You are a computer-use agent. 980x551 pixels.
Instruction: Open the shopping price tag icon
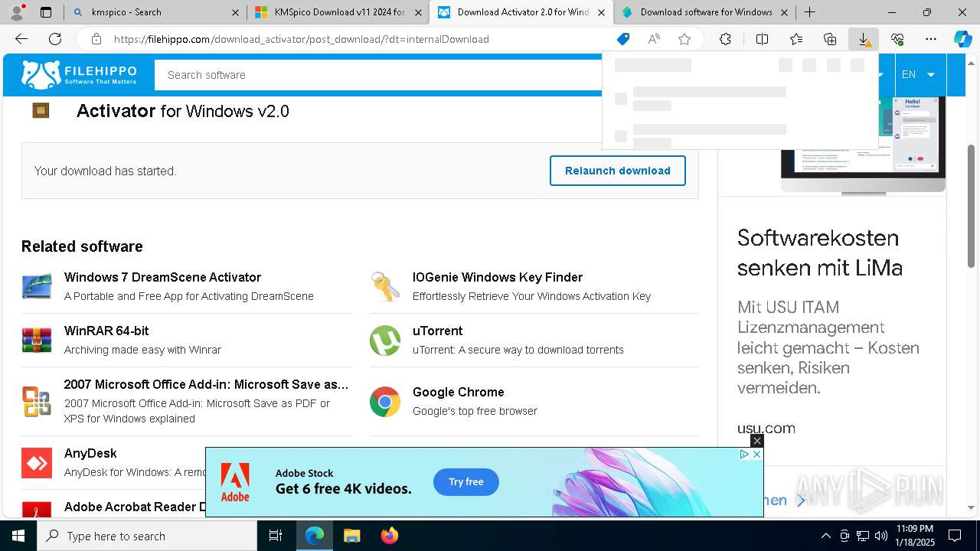(623, 39)
